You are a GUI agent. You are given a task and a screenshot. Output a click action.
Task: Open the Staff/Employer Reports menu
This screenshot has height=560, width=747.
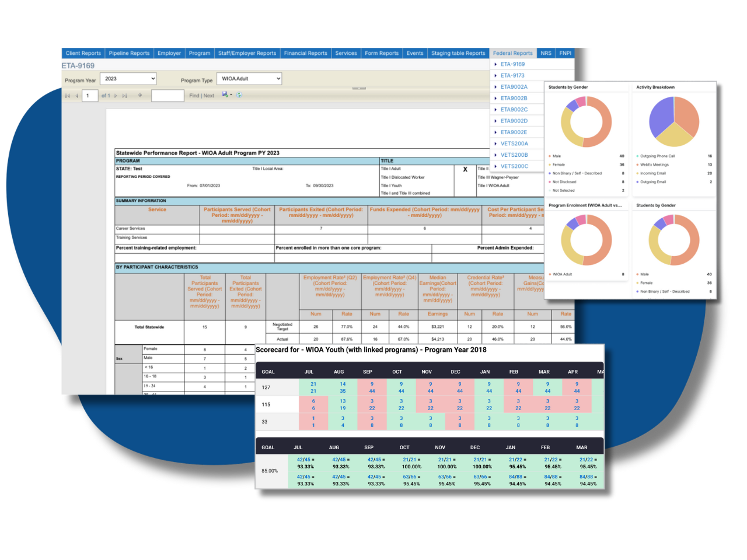(247, 53)
